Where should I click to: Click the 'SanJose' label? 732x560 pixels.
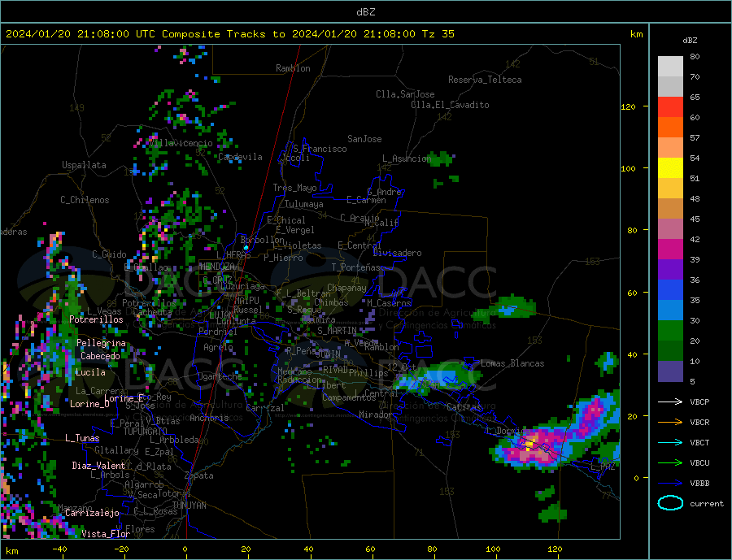coord(364,139)
